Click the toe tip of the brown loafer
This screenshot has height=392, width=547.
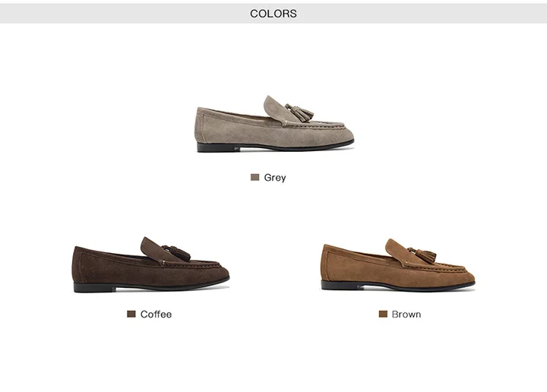[x=468, y=276]
